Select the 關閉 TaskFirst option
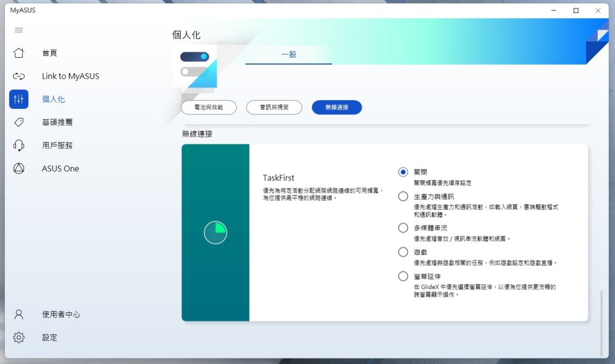The width and height of the screenshot is (615, 364). [403, 172]
